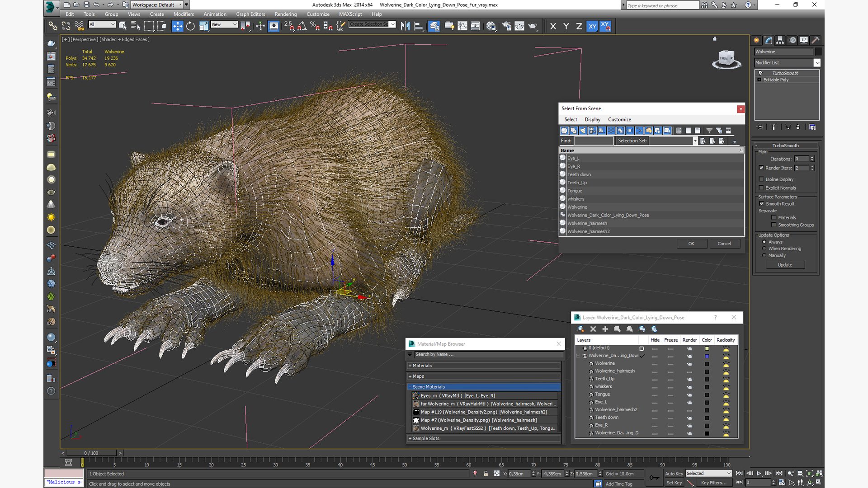Select the Always update radio option
Viewport: 868px width, 488px height.
[x=764, y=242]
